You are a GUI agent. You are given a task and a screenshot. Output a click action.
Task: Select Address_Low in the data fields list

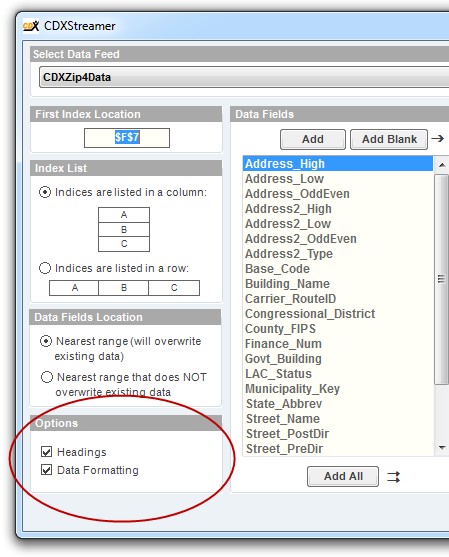[338, 179]
